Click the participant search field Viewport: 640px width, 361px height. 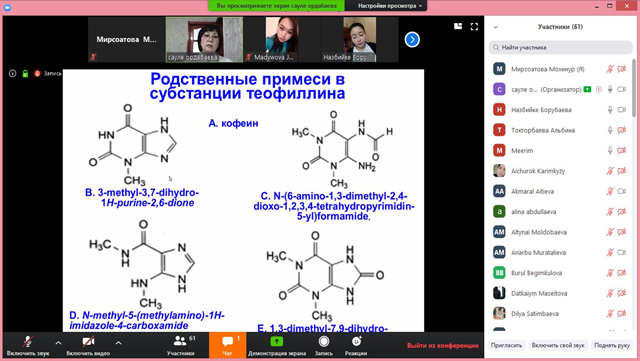pos(560,47)
